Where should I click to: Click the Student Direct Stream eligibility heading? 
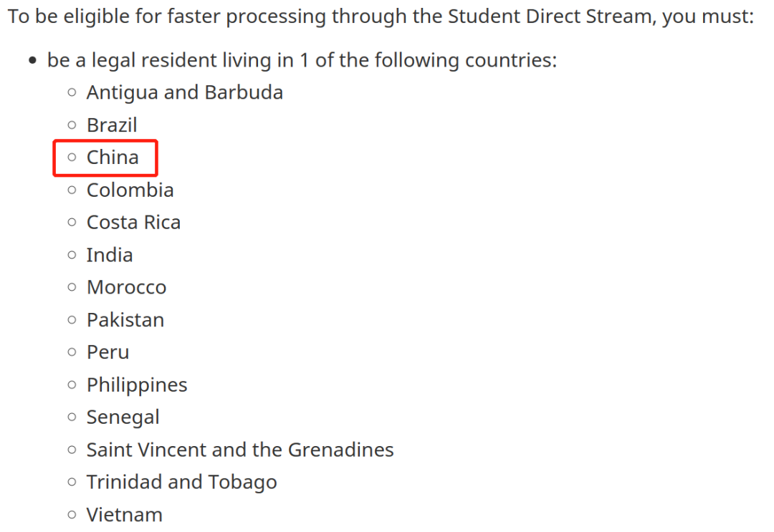[x=381, y=16]
